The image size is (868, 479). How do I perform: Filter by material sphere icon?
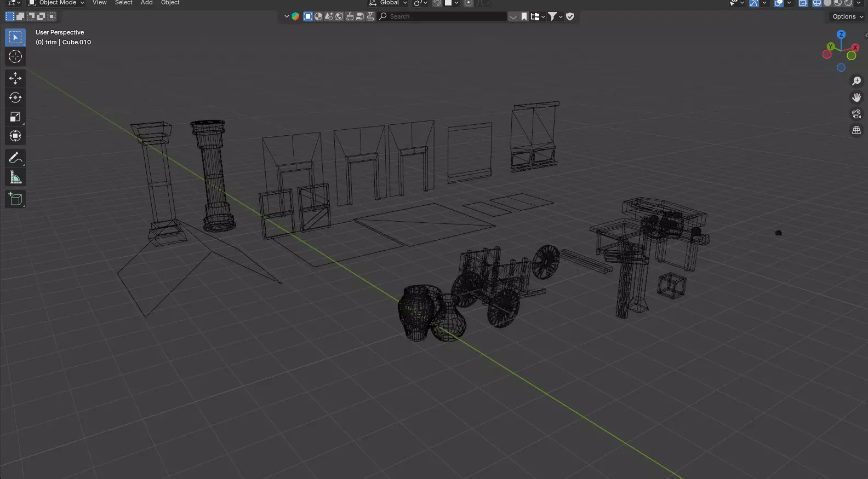(318, 16)
